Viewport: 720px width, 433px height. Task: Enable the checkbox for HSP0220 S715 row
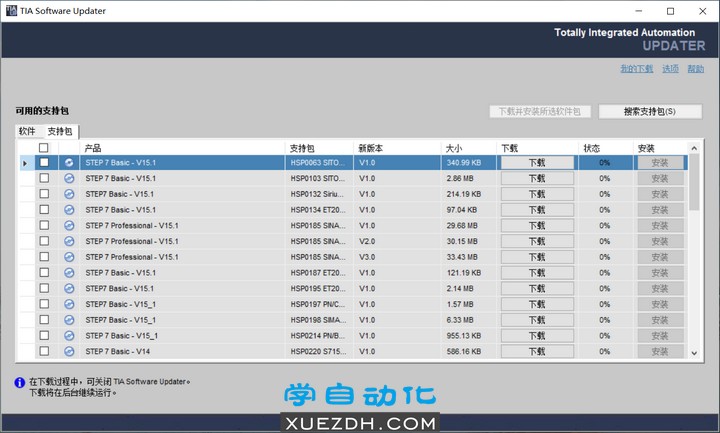(44, 351)
